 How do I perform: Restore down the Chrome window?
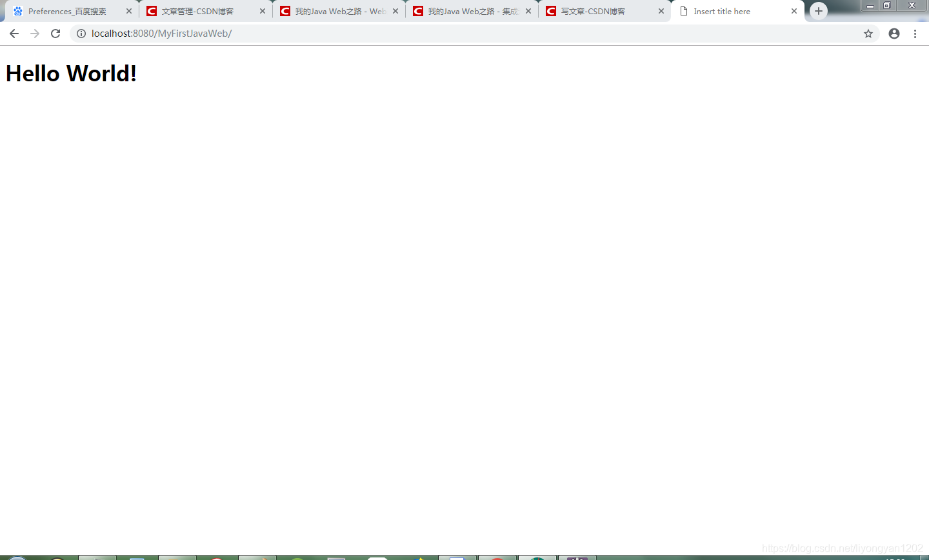click(x=887, y=6)
